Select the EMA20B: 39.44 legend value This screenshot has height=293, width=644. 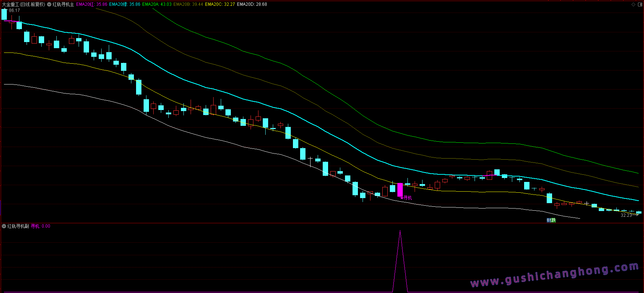coord(188,4)
